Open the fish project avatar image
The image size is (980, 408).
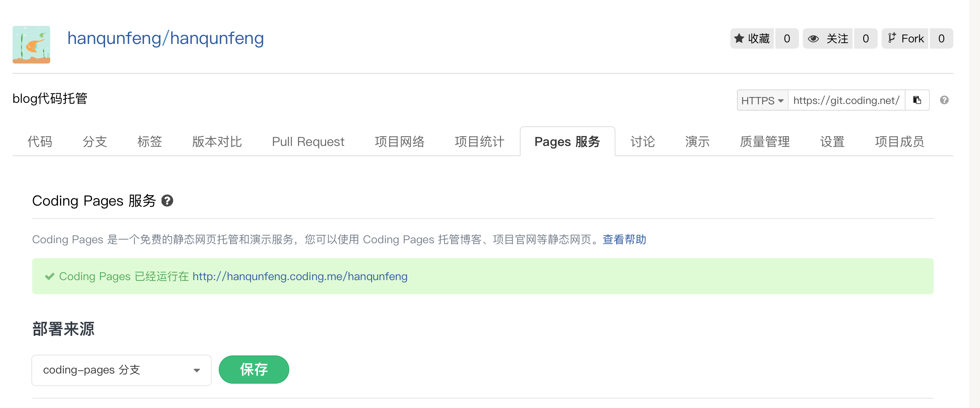coord(31,44)
